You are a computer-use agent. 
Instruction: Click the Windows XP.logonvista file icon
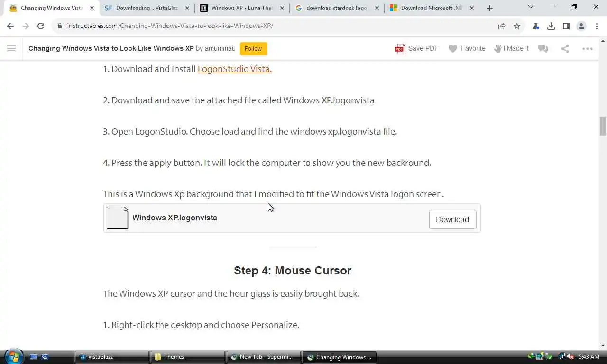[117, 218]
